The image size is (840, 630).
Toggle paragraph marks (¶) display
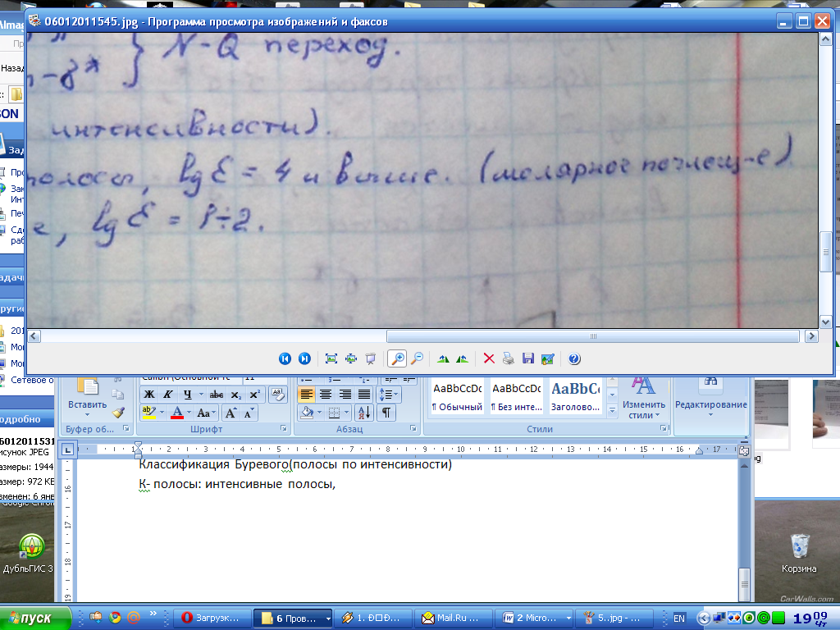click(x=386, y=413)
